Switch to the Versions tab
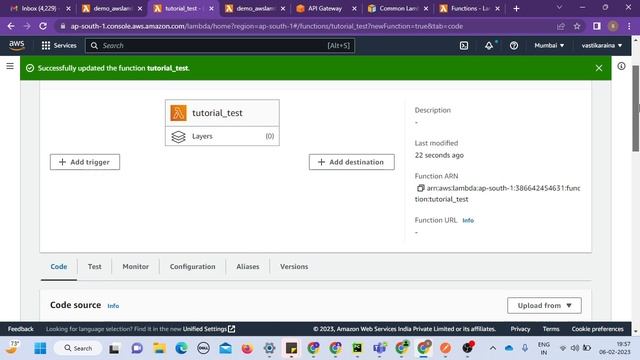This screenshot has height=360, width=640. pos(294,267)
